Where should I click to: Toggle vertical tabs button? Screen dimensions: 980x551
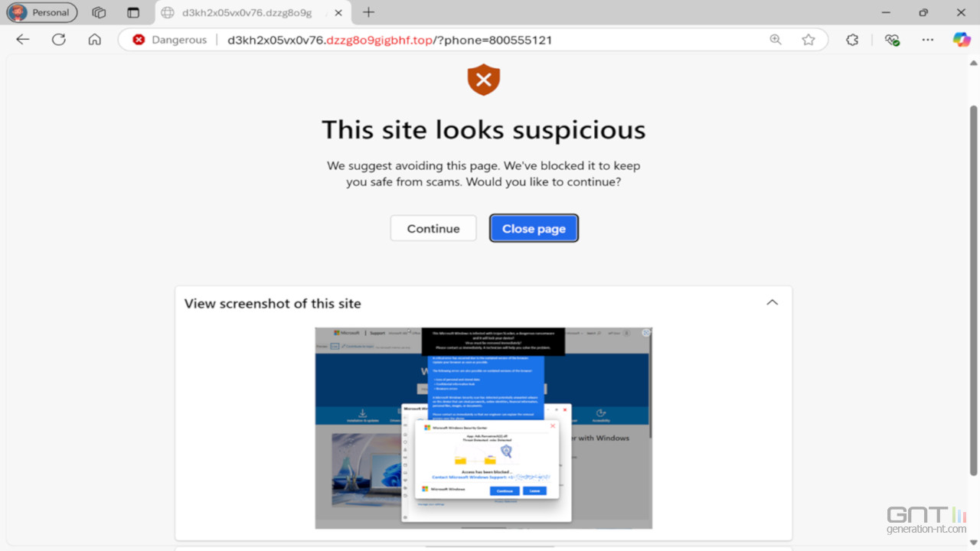pyautogui.click(x=133, y=12)
